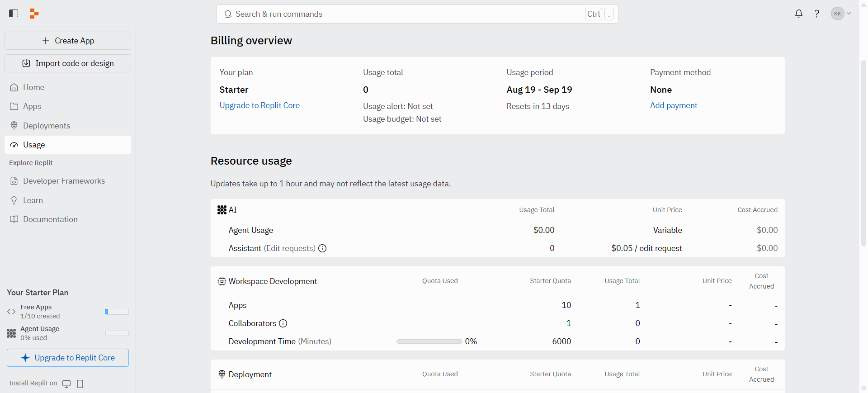Click the Deployment section icon
868x393 pixels.
click(x=222, y=374)
